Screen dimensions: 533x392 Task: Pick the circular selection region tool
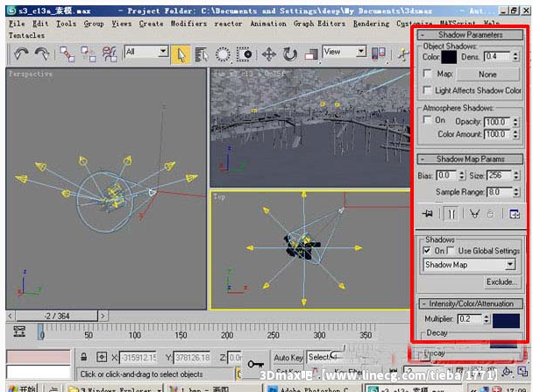pos(223,54)
